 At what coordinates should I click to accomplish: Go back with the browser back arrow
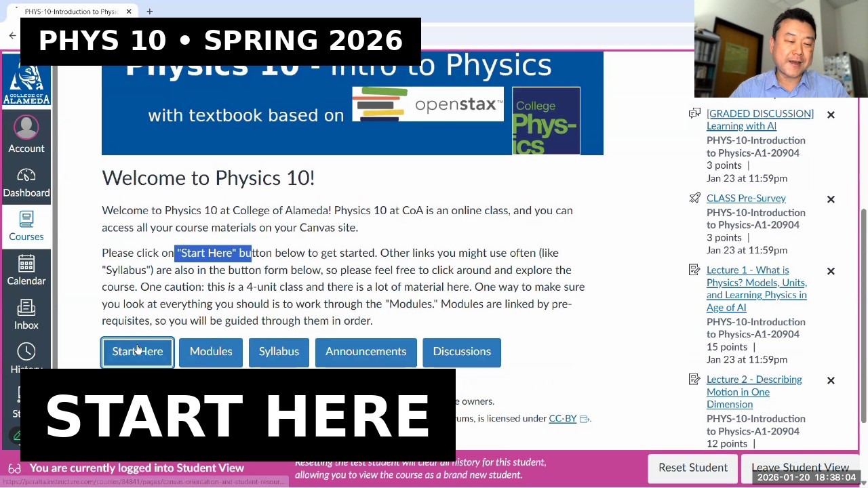[12, 35]
